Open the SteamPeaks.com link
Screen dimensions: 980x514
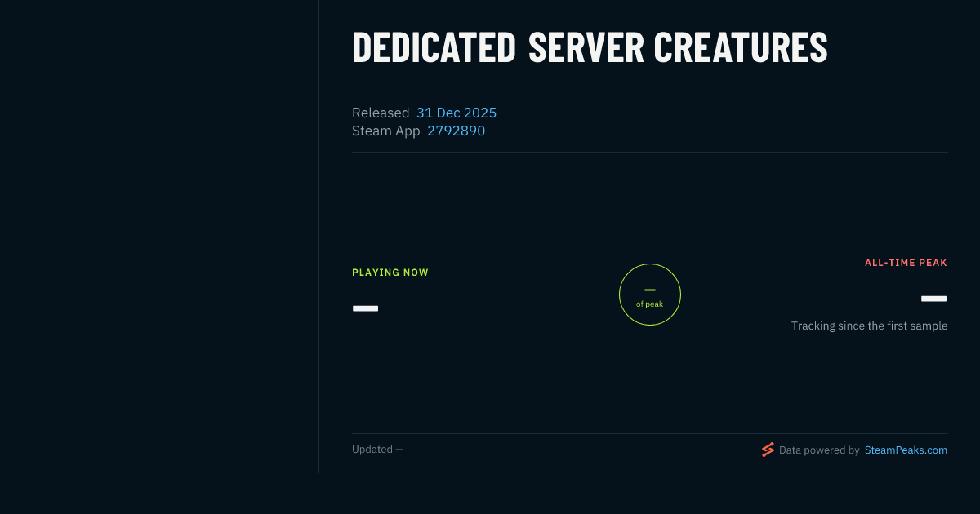click(906, 450)
